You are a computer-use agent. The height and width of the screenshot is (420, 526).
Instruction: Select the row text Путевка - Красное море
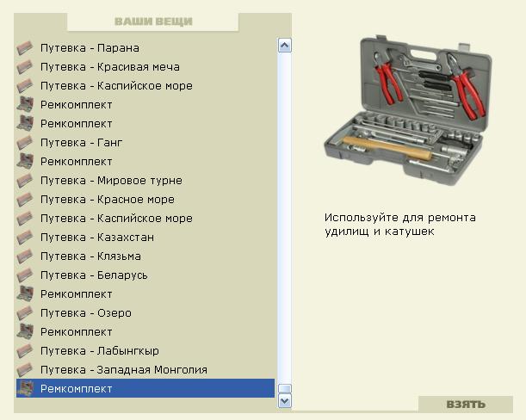point(108,200)
